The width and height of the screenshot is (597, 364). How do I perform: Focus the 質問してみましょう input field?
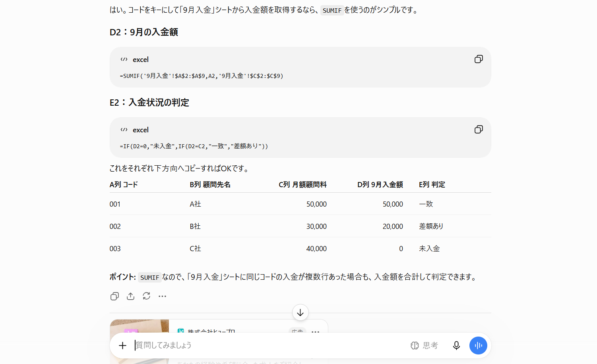click(x=270, y=345)
